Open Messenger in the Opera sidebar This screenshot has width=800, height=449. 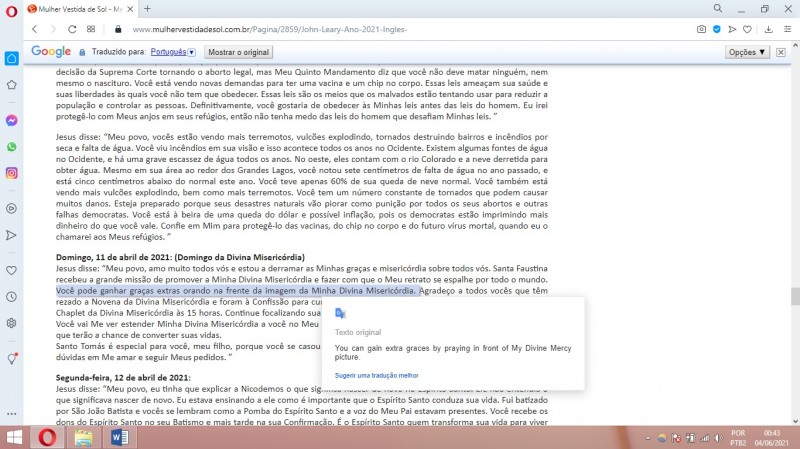point(11,119)
